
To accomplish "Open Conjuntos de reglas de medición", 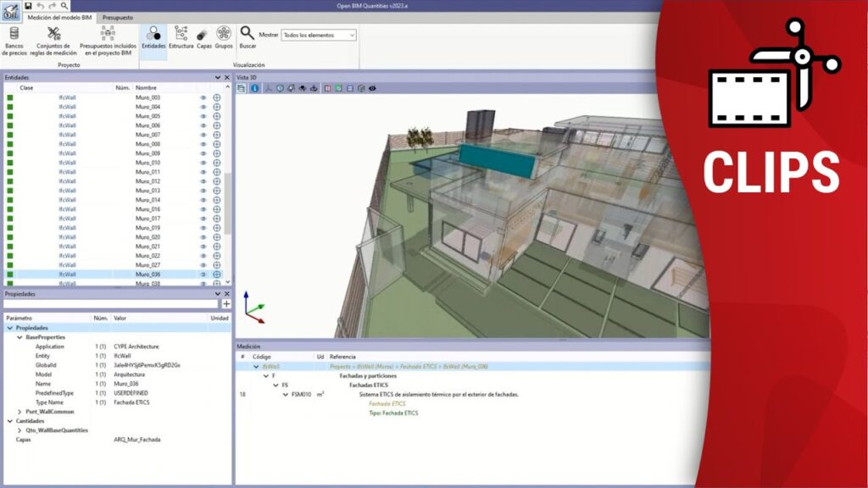I will click(x=53, y=38).
